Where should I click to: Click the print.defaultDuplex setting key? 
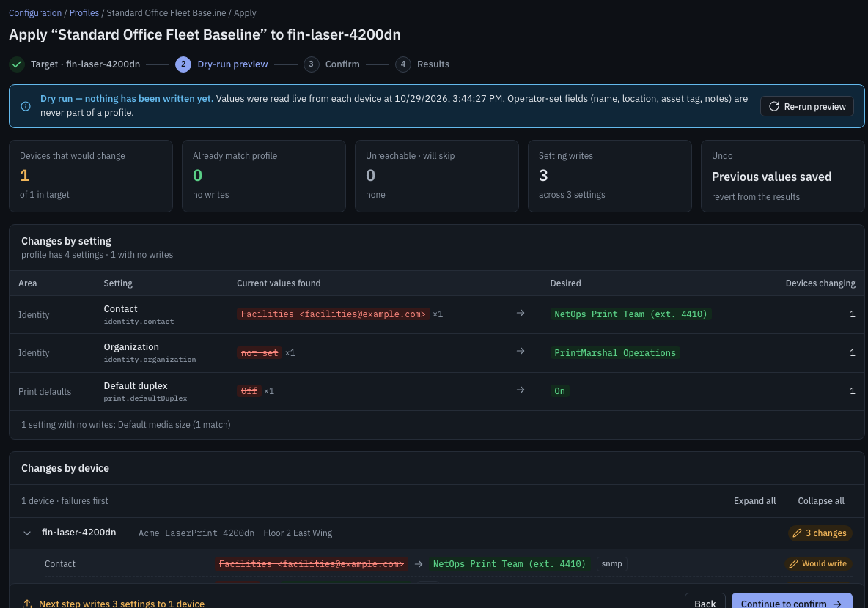(146, 398)
